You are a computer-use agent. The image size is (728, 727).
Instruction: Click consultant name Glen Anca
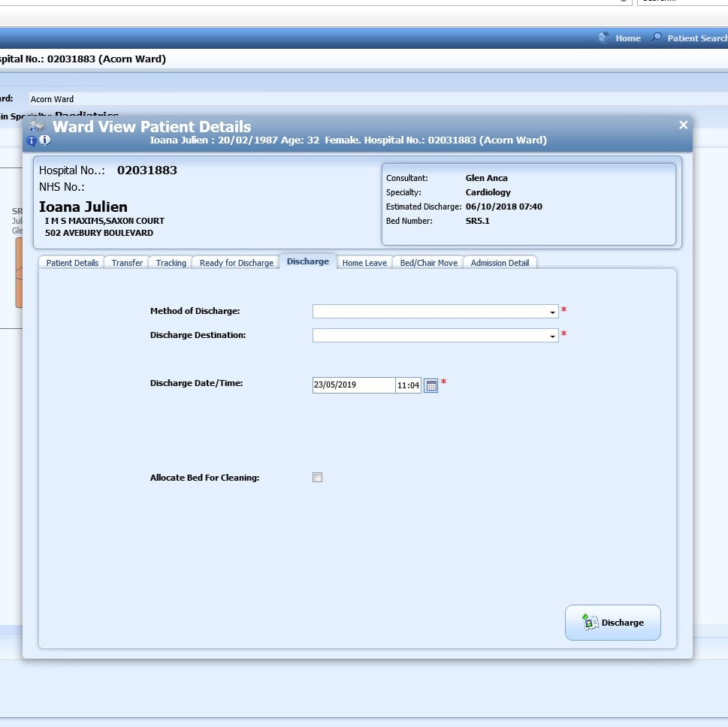point(486,178)
